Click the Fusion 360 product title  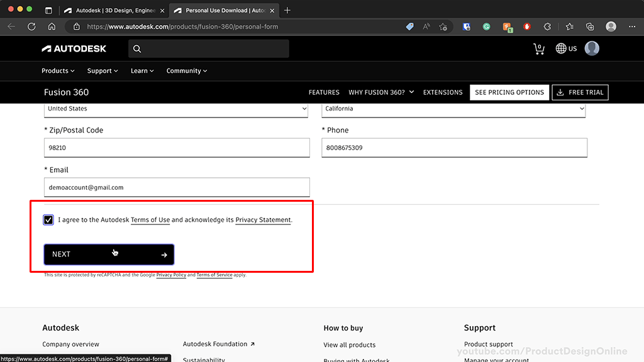coord(66,92)
